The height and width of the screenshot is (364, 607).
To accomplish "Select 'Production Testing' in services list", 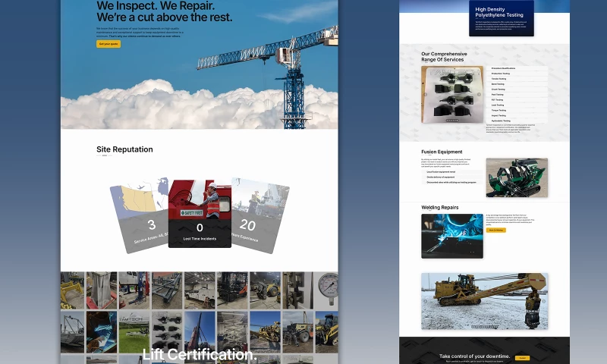I will tap(517, 74).
